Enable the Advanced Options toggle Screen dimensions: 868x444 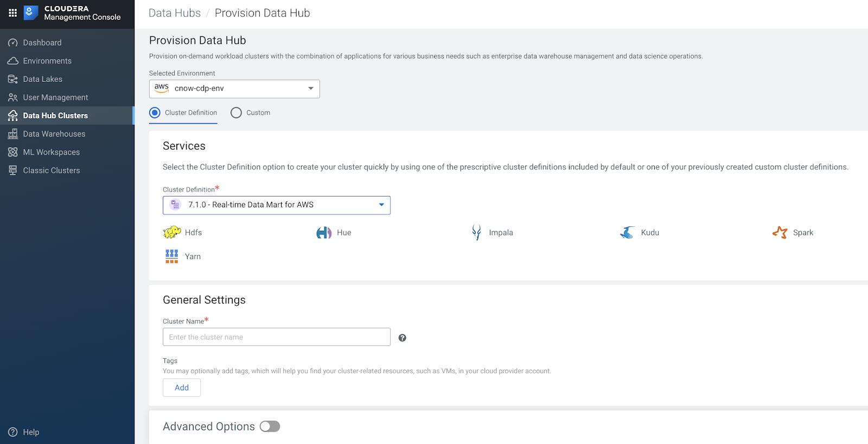(270, 427)
